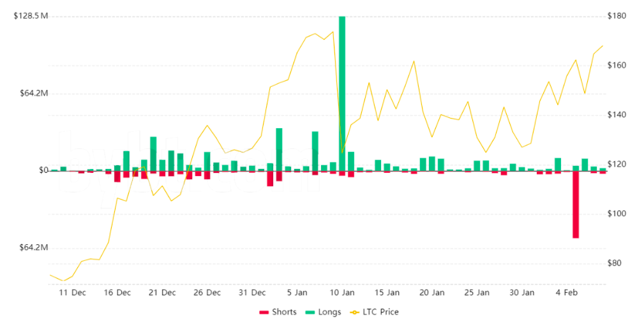Click the '16 Dec' x-axis label

[x=117, y=293]
